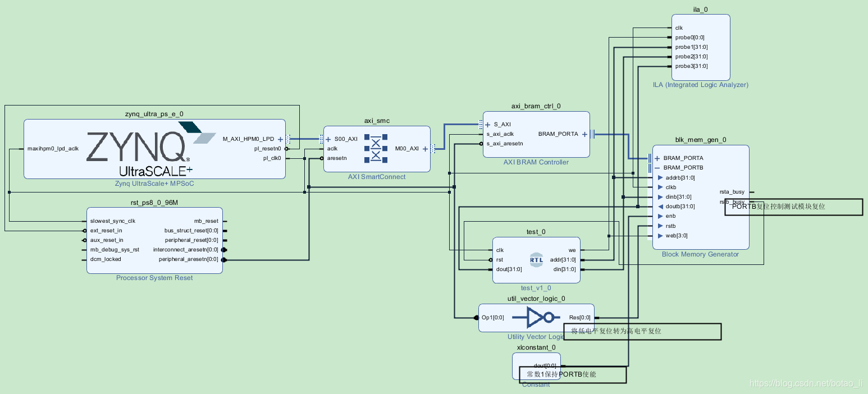Select the ila_0 clk pin
Viewport: 868px width, 394px height.
point(679,28)
